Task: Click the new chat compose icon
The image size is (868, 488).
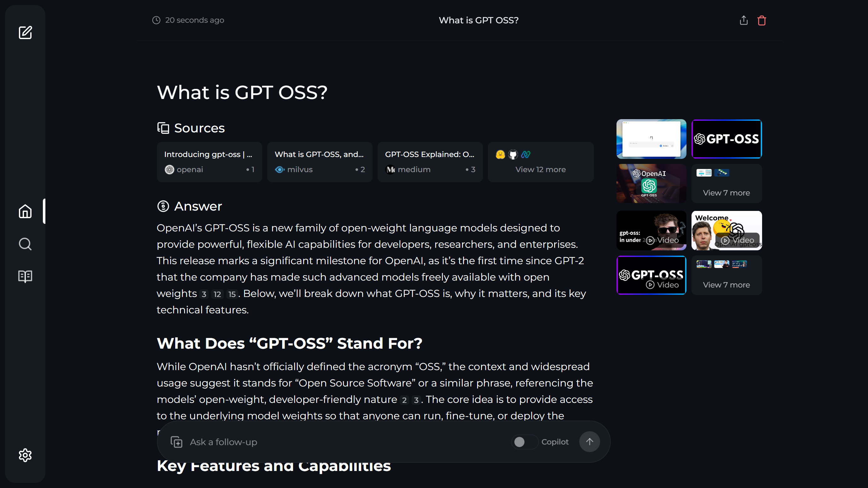Action: pos(25,33)
